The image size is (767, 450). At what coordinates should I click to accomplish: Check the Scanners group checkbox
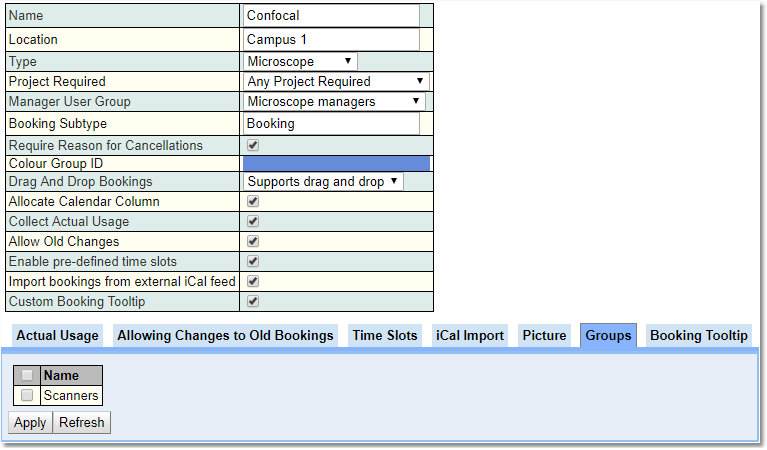click(27, 396)
